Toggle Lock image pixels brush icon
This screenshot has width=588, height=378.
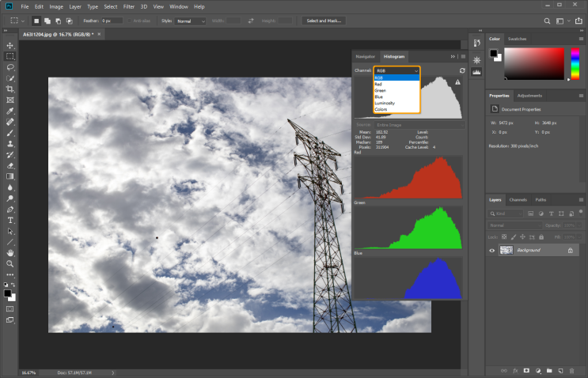[x=514, y=236]
